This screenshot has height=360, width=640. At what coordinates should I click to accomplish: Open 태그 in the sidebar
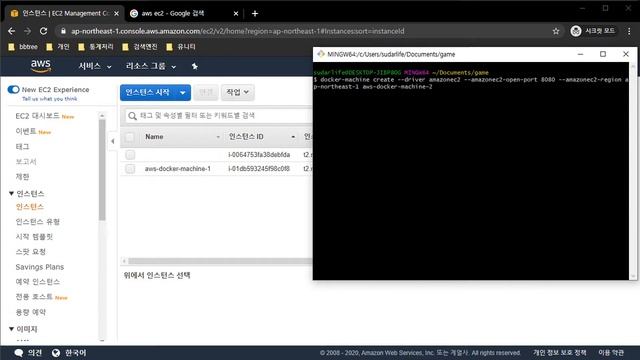click(22, 147)
